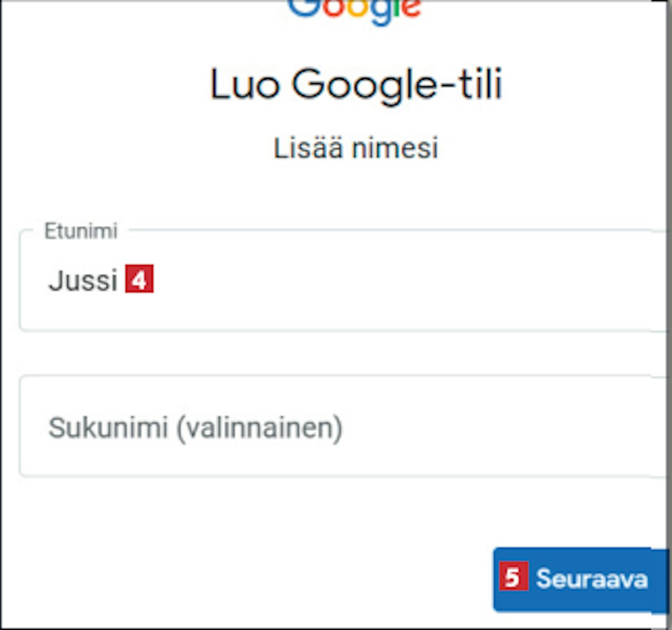Click the red e in the Google logo
672x630 pixels.
411,9
